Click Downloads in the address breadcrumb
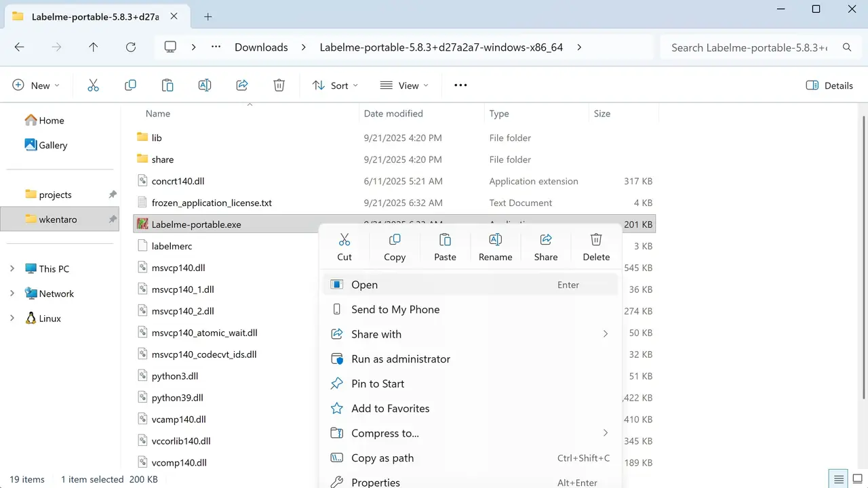 [261, 47]
